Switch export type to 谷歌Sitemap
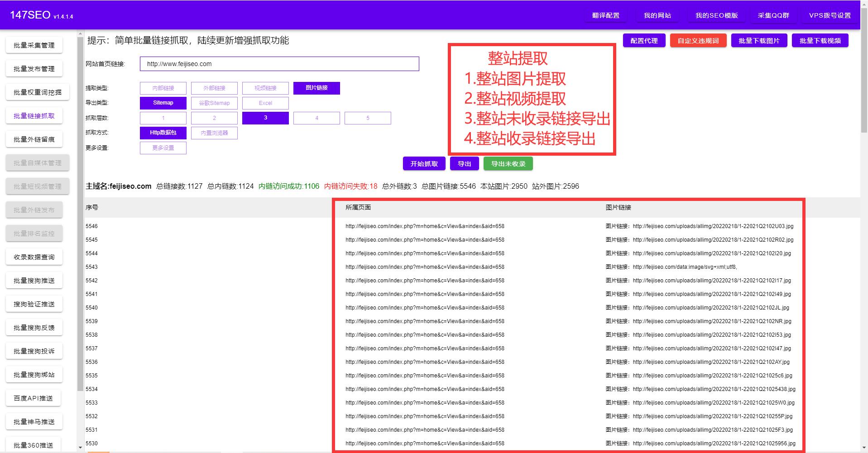Screen dimensions: 868x453 214,103
